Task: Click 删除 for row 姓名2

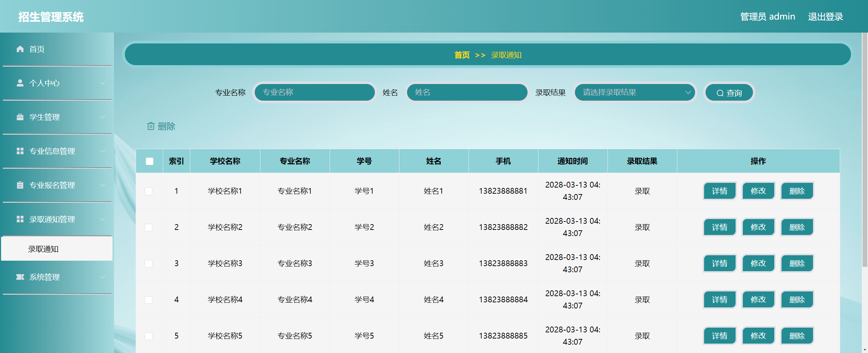Action: click(797, 227)
